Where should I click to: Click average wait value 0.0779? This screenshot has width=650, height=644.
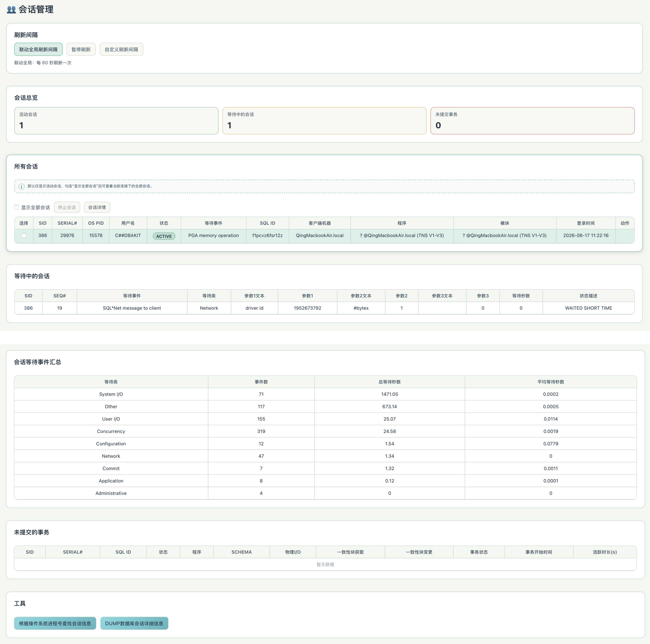[551, 443]
